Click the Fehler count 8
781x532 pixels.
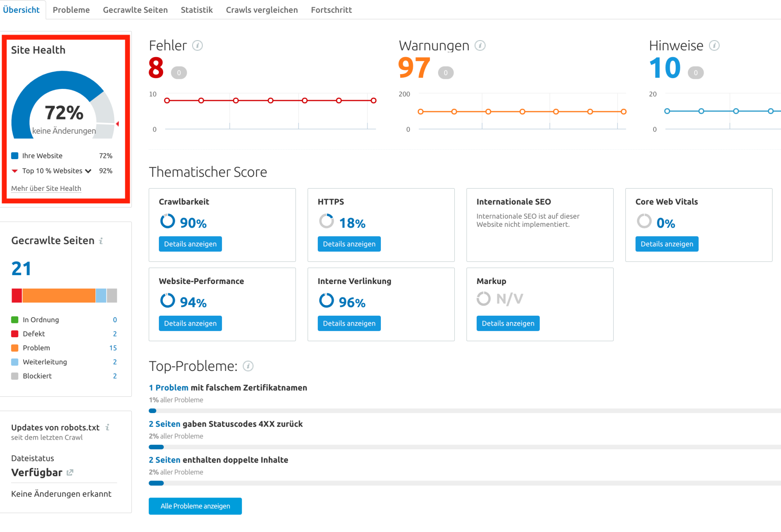(x=156, y=68)
